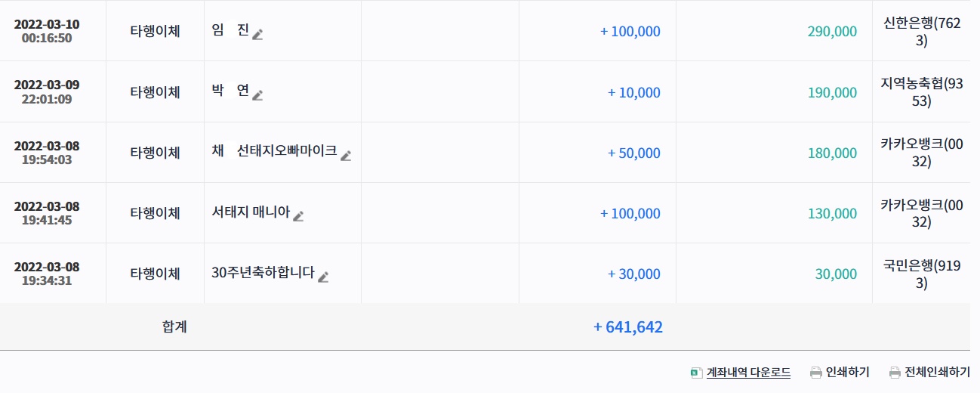This screenshot has height=393, width=980.
Task: Click pencil icon next to 서태지 매니아
Action: tap(298, 215)
